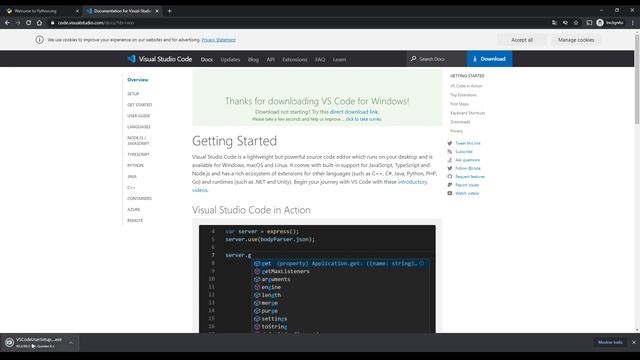Click Show all downloads button
The height and width of the screenshot is (360, 640).
610,342
